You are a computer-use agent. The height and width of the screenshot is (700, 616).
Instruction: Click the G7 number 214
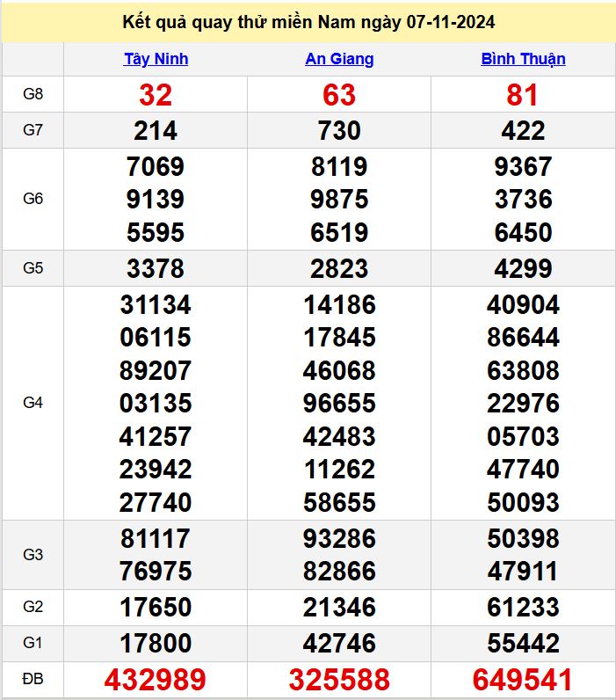pos(156,131)
